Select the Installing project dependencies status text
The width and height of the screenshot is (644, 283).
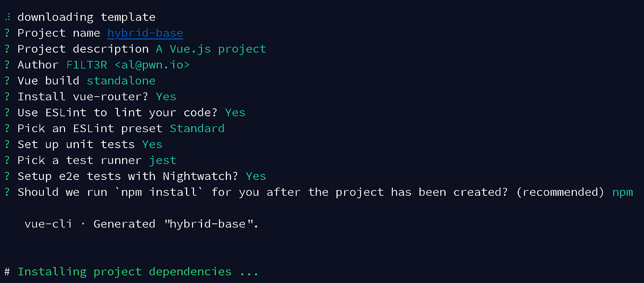click(138, 272)
